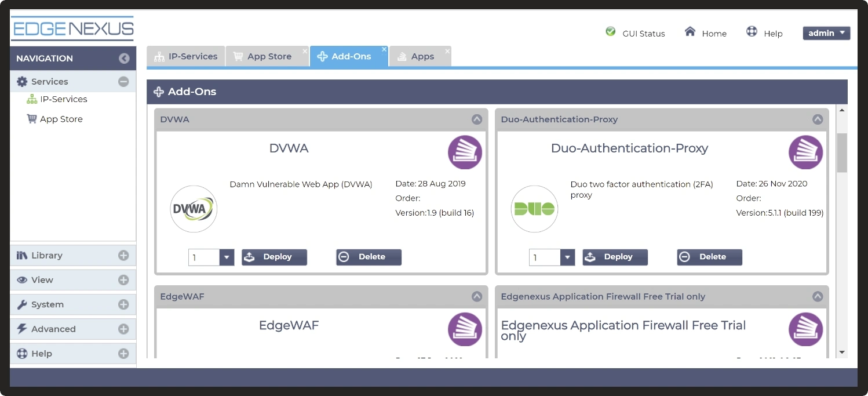The width and height of the screenshot is (868, 396).
Task: Switch to the IP-Services tab
Action: [x=185, y=56]
